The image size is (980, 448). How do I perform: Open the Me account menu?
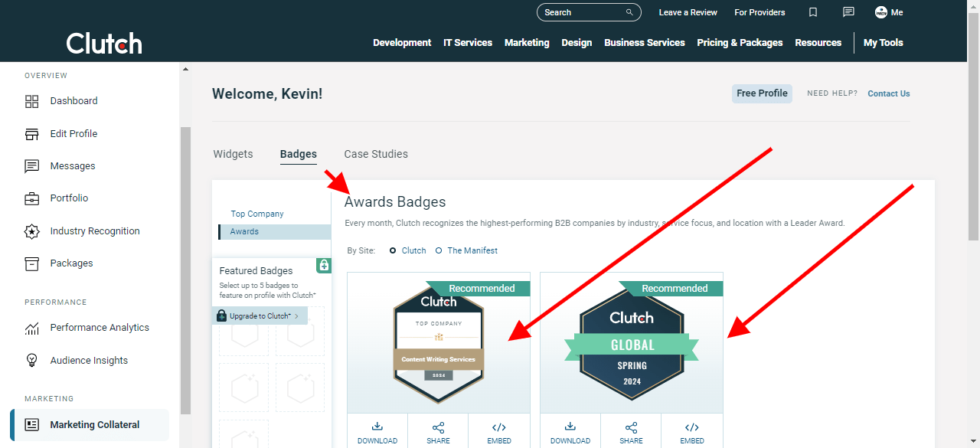(x=889, y=12)
